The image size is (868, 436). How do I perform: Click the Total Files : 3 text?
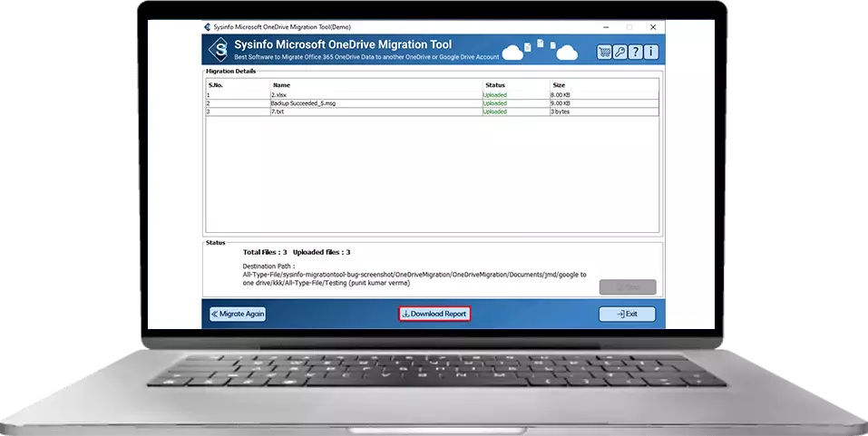pyautogui.click(x=265, y=252)
